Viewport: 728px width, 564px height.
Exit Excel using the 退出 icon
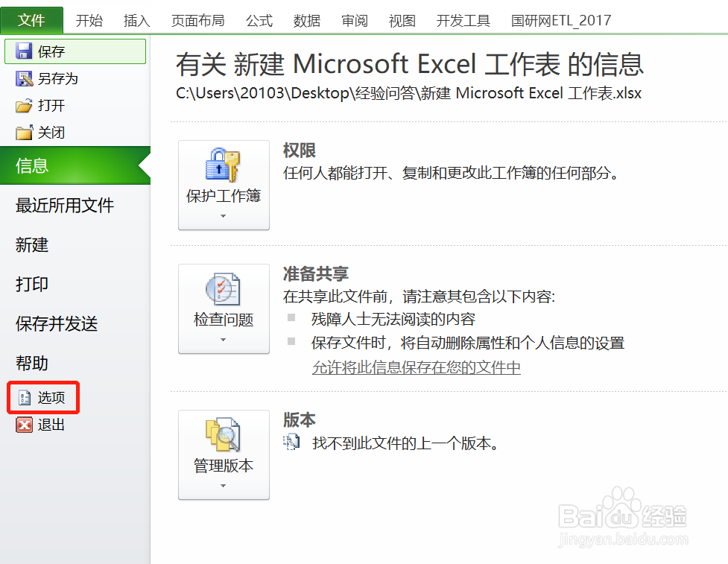pyautogui.click(x=24, y=425)
